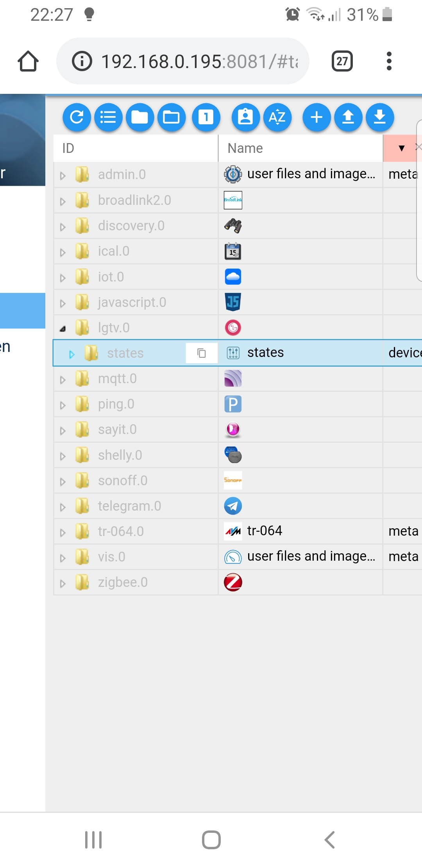
Task: Open the type filter dropdown arrow
Action: click(401, 148)
